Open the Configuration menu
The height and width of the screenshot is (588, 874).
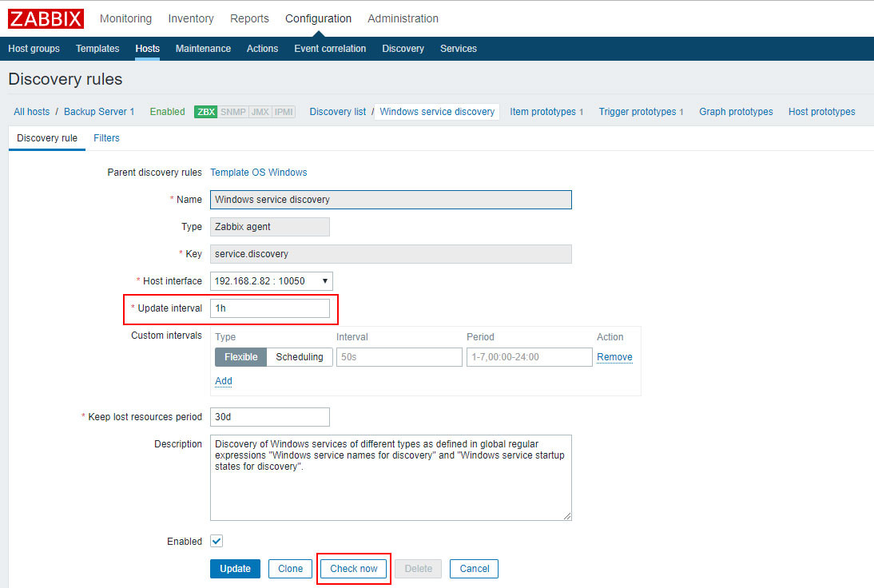318,18
